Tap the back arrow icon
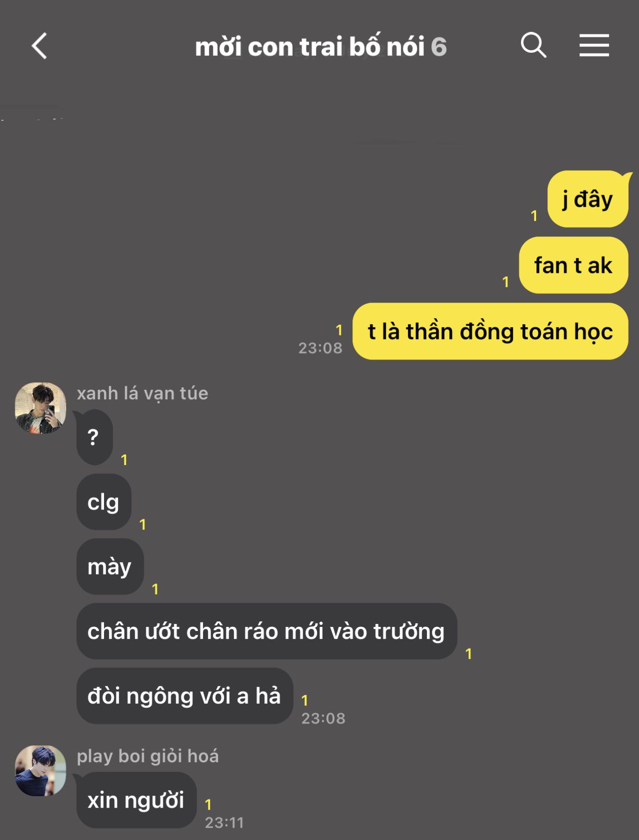Image resolution: width=639 pixels, height=840 pixels. coord(39,46)
